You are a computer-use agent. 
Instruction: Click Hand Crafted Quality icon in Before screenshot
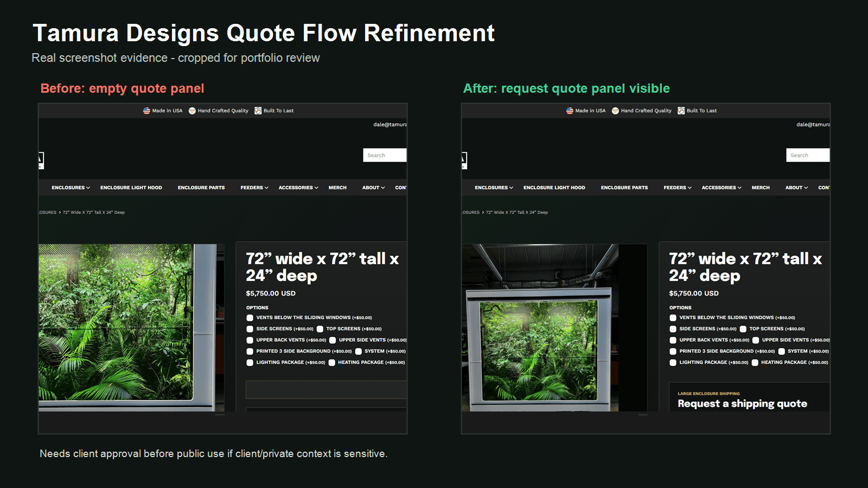192,111
